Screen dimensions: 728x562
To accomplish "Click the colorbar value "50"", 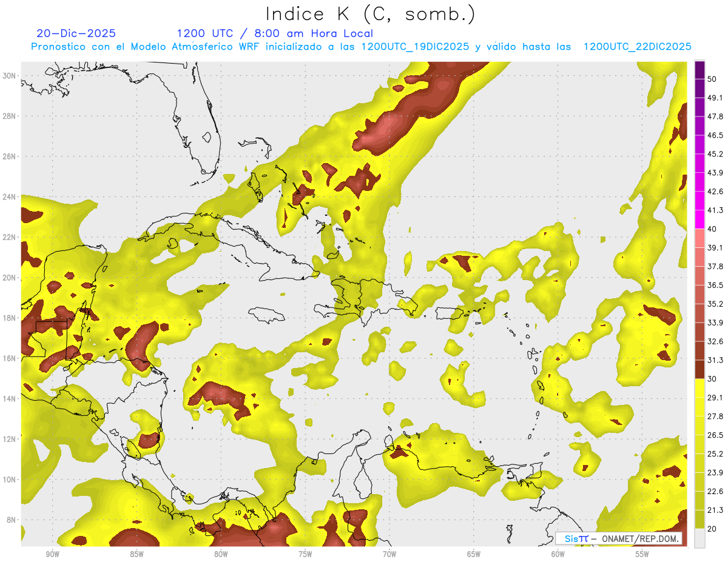I will coord(713,79).
